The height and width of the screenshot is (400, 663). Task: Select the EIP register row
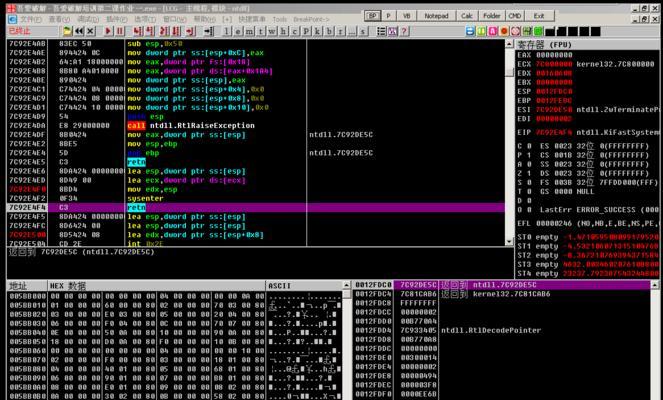pyautogui.click(x=588, y=132)
